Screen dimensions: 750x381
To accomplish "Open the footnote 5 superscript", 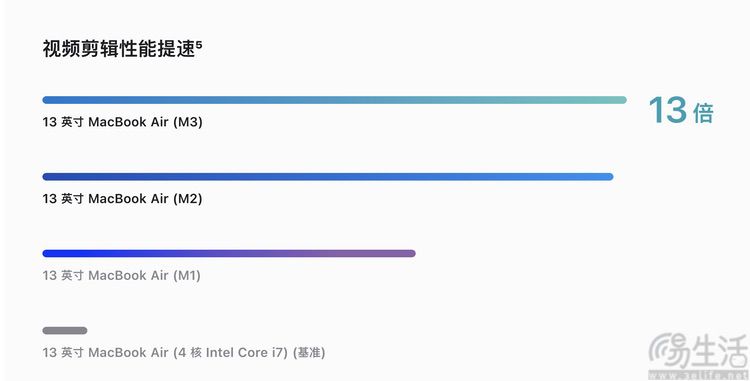I will [x=199, y=44].
